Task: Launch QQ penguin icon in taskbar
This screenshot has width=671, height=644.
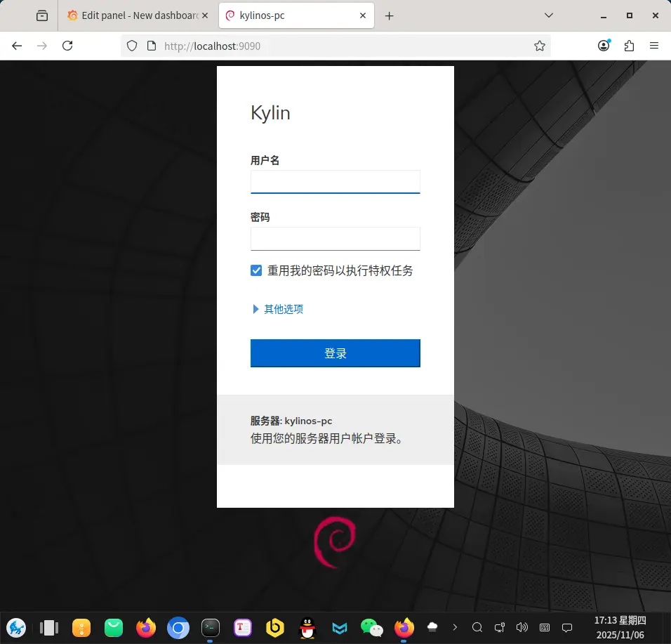Action: 307,628
